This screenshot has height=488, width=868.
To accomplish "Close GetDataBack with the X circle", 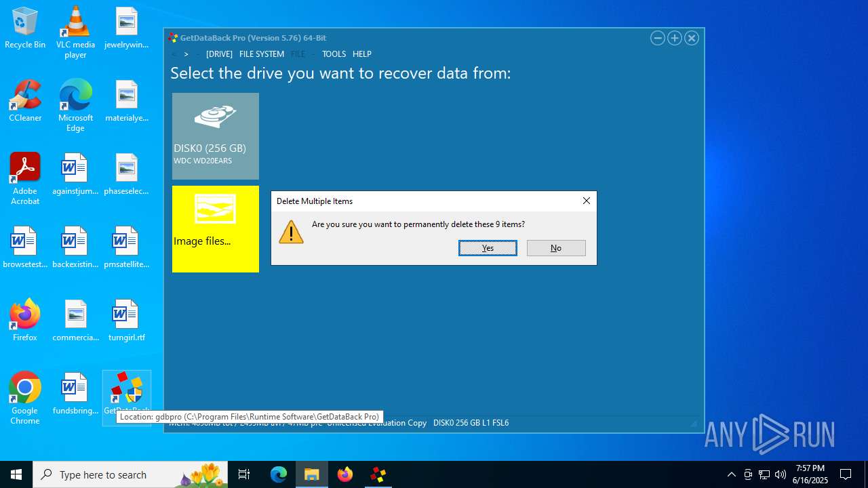I will click(692, 38).
